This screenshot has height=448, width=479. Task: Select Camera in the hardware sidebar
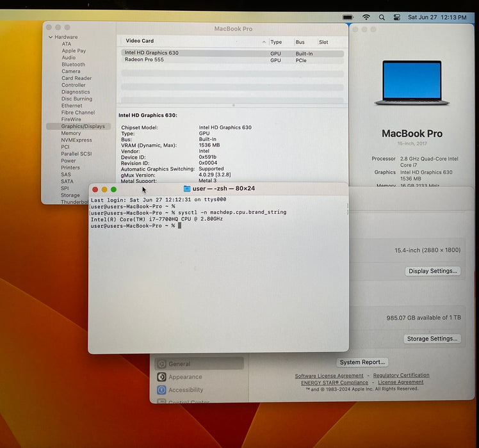[x=71, y=71]
